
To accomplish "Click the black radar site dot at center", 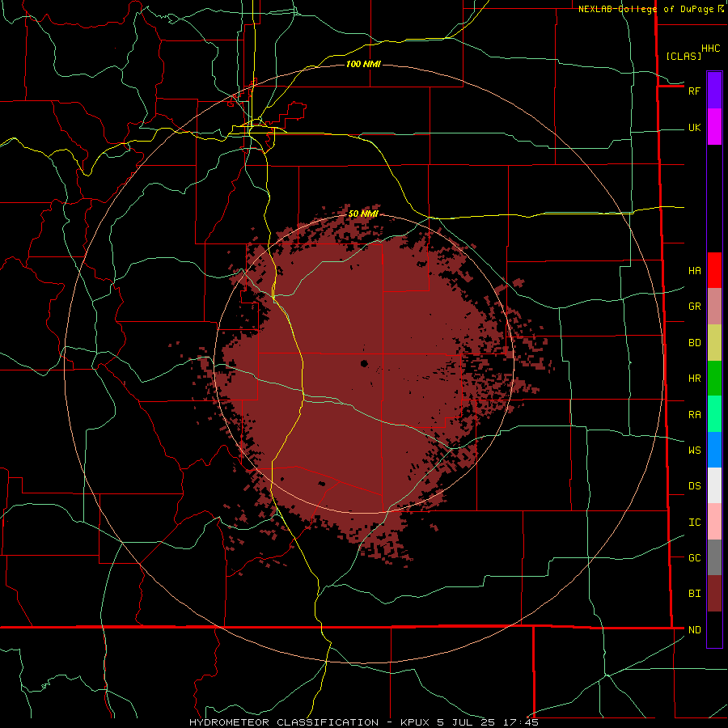I will (x=364, y=363).
